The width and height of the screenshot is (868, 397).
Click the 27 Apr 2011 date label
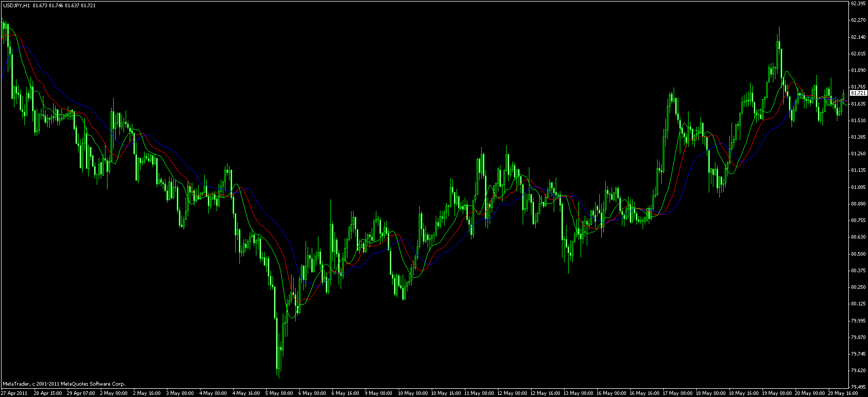pyautogui.click(x=14, y=393)
